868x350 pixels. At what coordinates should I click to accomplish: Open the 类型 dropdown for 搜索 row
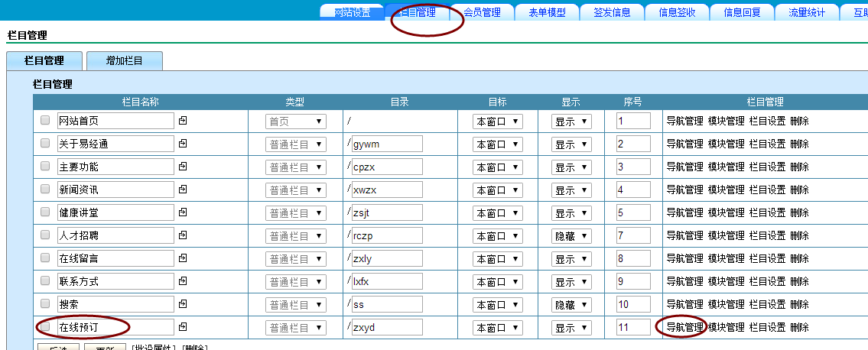(x=295, y=305)
